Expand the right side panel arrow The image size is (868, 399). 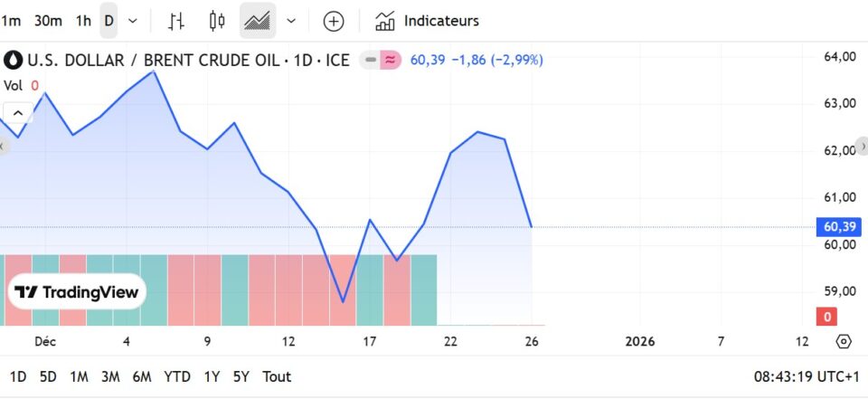(863, 146)
